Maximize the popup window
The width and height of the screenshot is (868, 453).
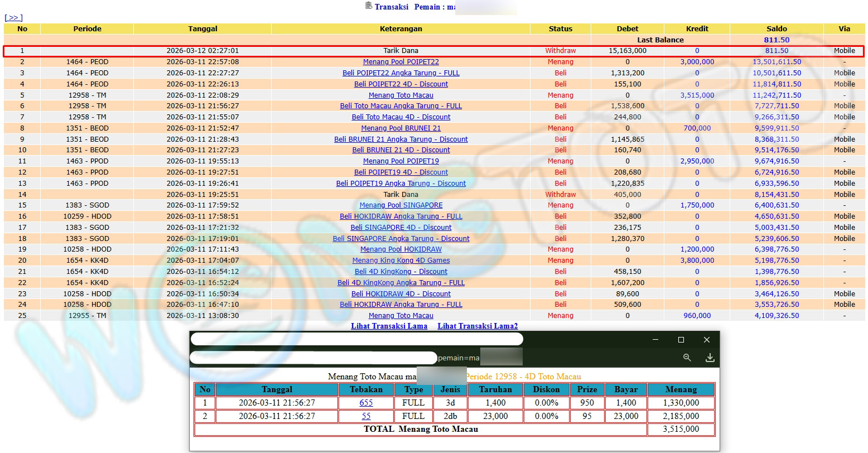coord(681,340)
